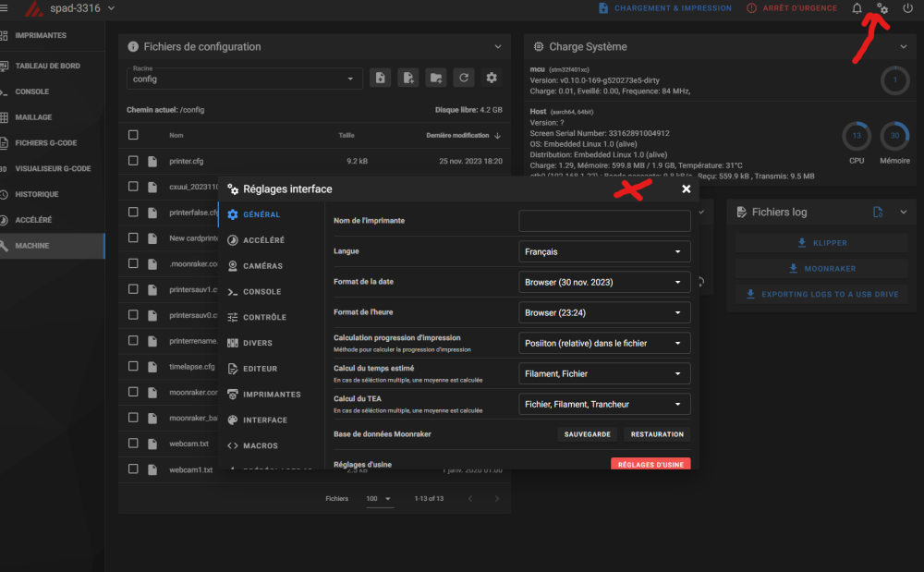Click the upload file icon in Fichiers de configuration
This screenshot has width=924, height=572.
click(x=380, y=79)
